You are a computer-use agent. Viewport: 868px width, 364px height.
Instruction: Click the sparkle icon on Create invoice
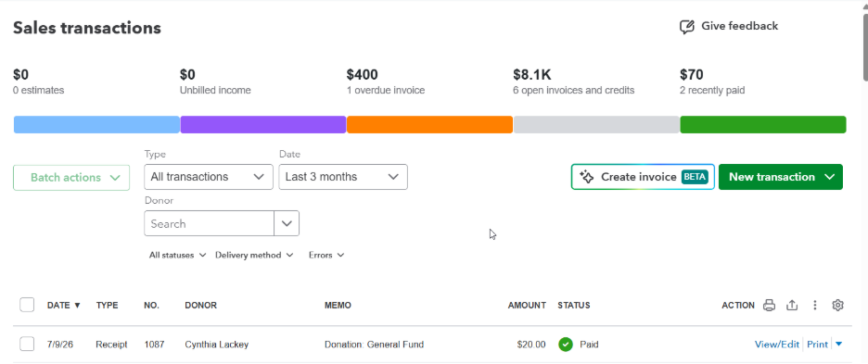point(587,177)
